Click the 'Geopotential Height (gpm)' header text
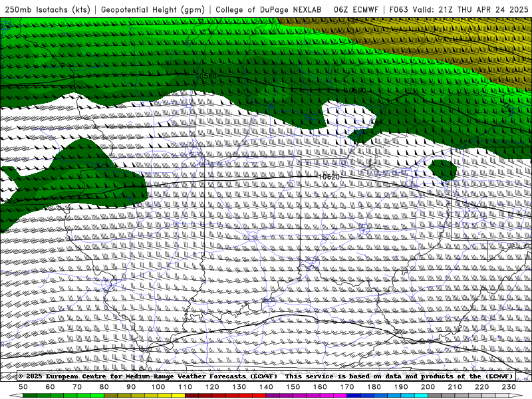The width and height of the screenshot is (532, 399). (x=153, y=9)
